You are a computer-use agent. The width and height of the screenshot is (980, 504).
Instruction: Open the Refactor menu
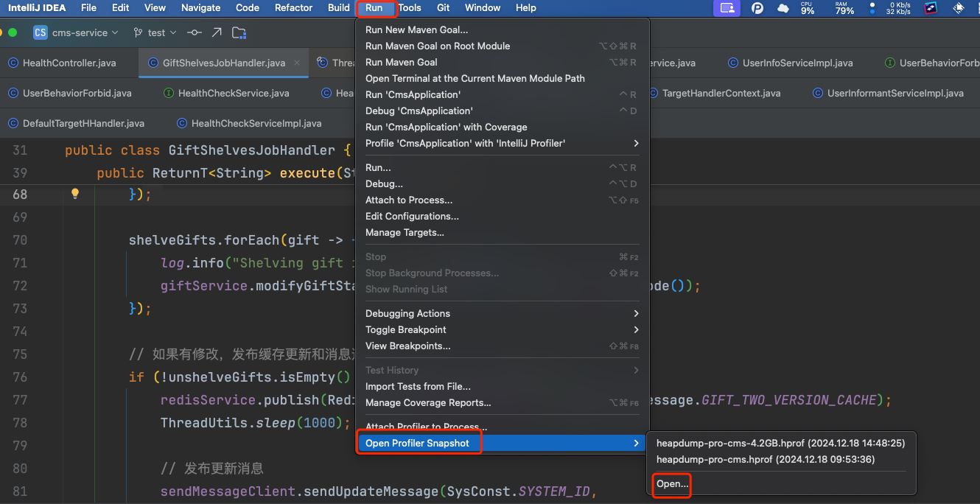point(293,7)
